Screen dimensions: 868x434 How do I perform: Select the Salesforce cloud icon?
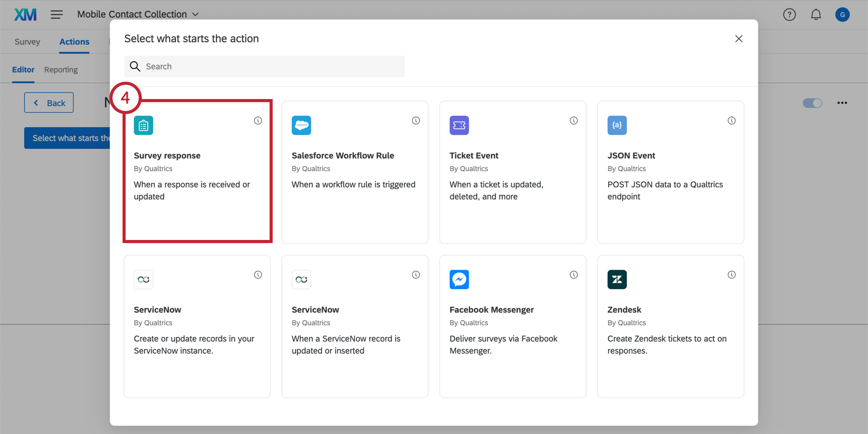[x=301, y=125]
